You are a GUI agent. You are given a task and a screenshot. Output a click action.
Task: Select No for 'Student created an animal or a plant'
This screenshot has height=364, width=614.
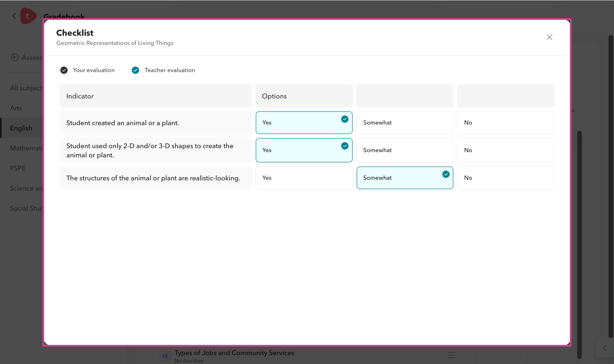[x=506, y=123]
